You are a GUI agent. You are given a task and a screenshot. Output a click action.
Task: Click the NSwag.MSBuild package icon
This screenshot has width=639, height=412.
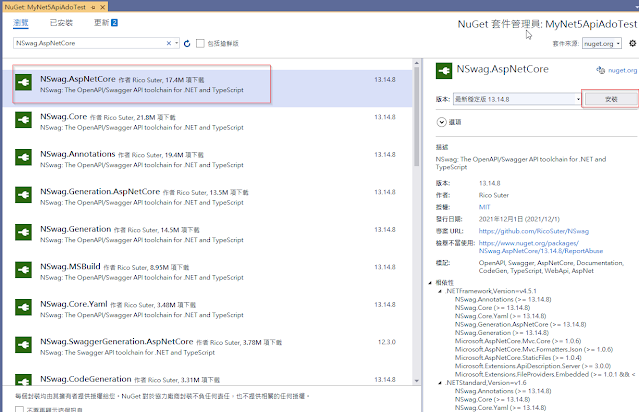click(23, 270)
